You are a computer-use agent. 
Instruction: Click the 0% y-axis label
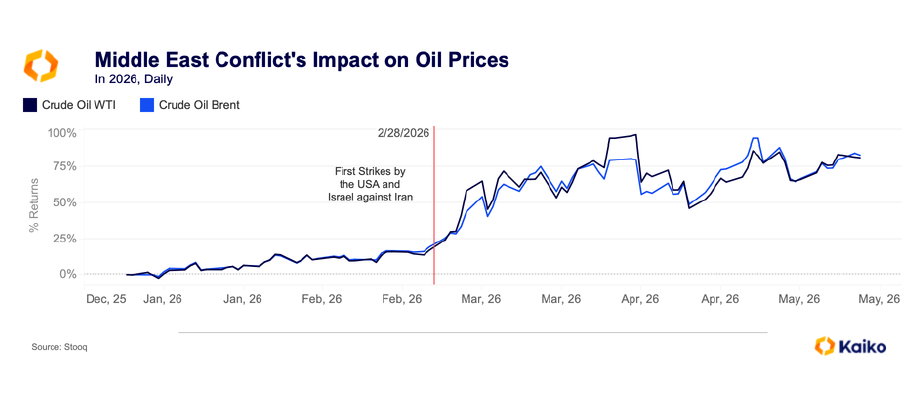pos(67,274)
